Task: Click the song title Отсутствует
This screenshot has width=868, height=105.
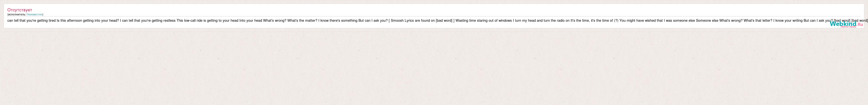Action: 20,10
